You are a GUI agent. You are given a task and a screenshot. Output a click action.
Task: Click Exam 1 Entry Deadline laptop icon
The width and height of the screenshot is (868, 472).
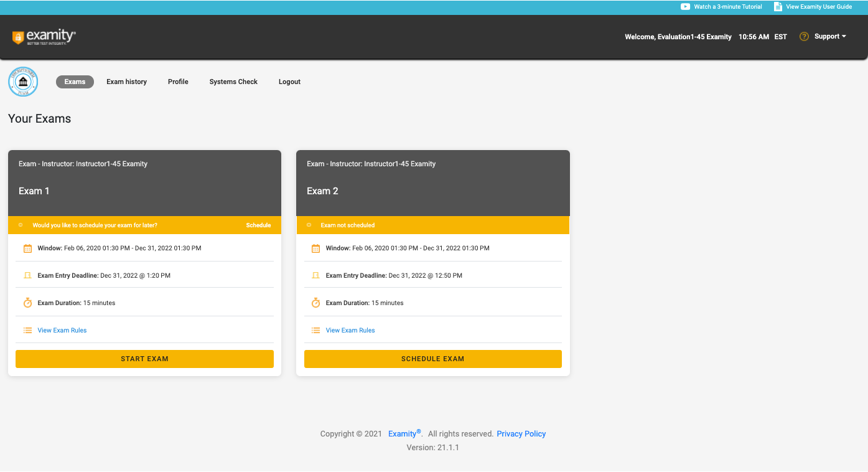(x=27, y=275)
